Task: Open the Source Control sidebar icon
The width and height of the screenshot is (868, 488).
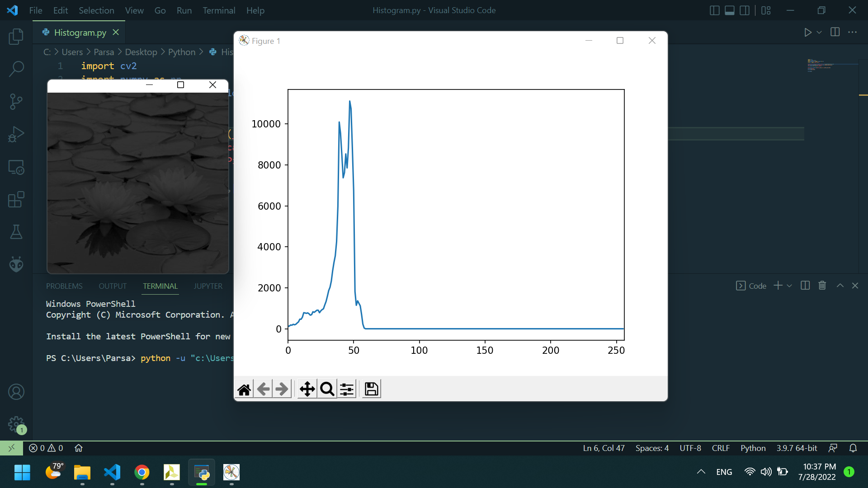Action: (x=16, y=101)
